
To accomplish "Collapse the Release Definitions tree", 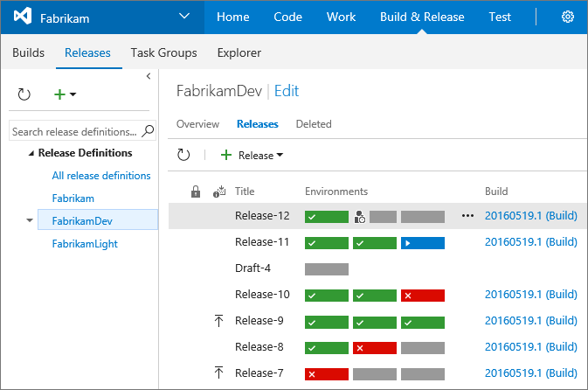I will pyautogui.click(x=31, y=153).
